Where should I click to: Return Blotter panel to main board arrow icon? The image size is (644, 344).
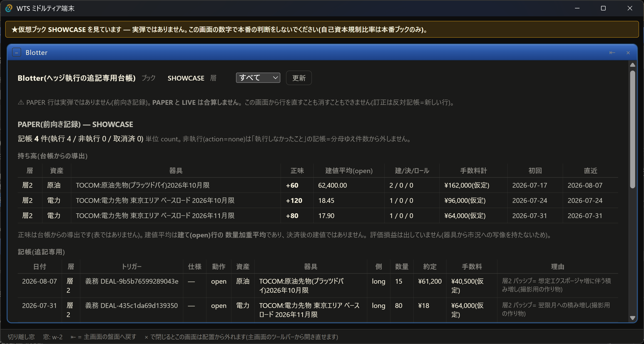click(x=612, y=53)
